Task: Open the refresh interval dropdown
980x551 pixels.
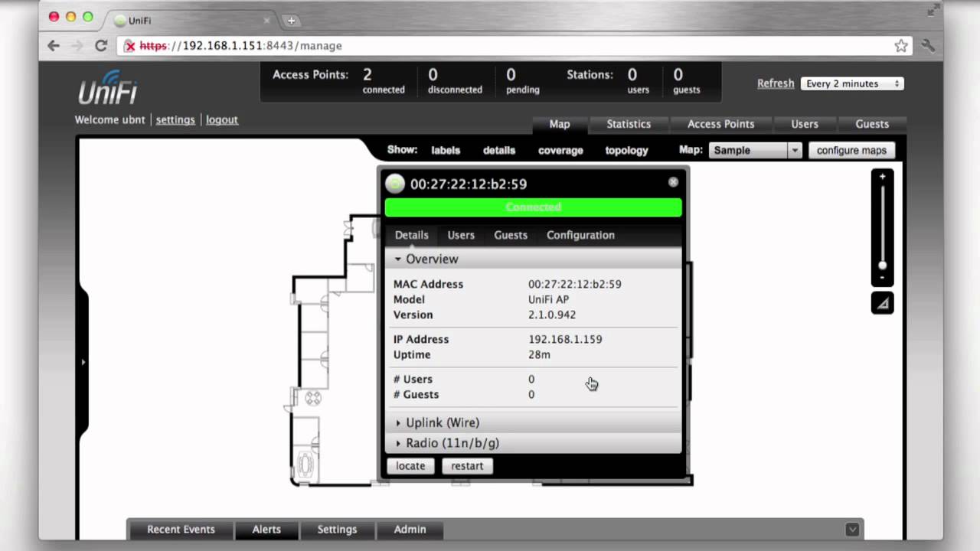Action: pyautogui.click(x=852, y=83)
